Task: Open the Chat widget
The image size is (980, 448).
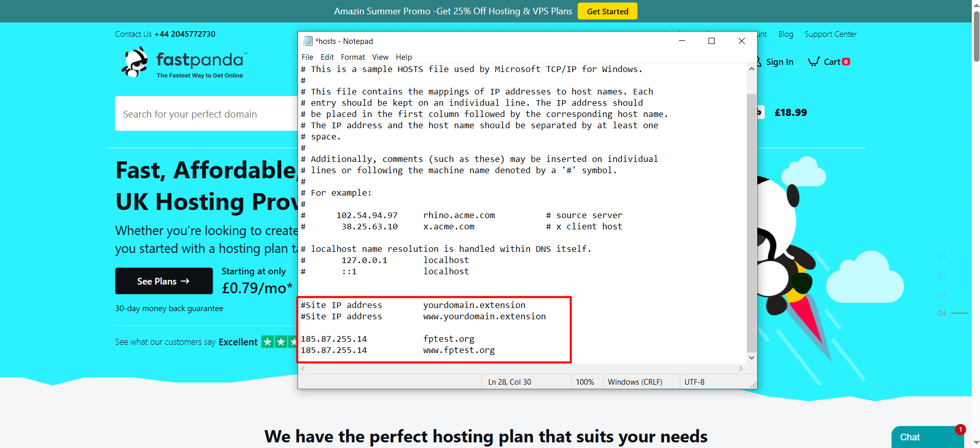Action: [x=927, y=437]
